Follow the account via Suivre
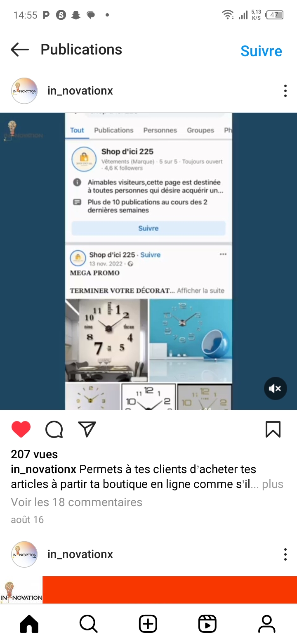 click(x=262, y=51)
